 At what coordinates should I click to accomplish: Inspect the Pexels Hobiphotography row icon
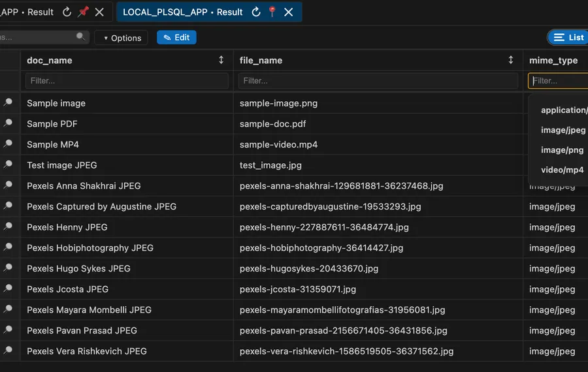click(8, 247)
